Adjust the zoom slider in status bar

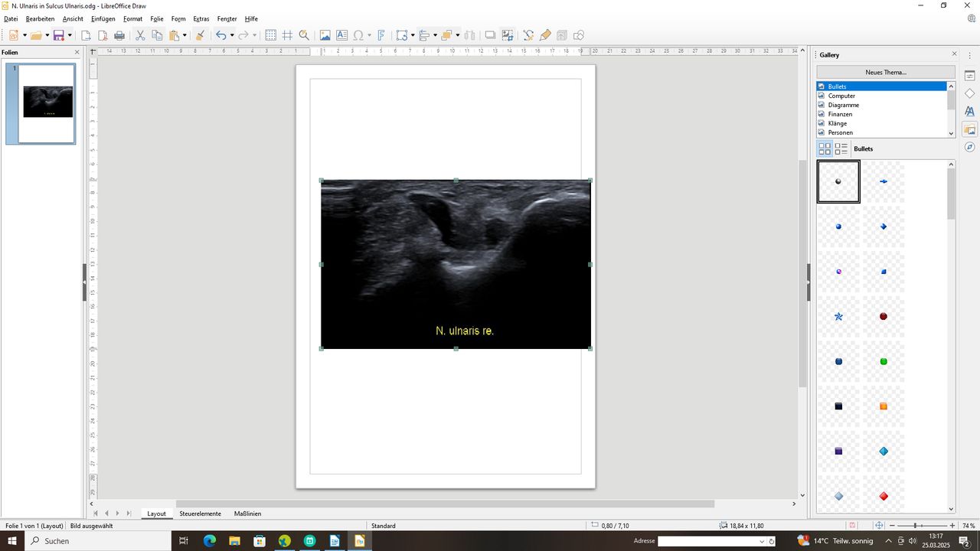pos(916,526)
